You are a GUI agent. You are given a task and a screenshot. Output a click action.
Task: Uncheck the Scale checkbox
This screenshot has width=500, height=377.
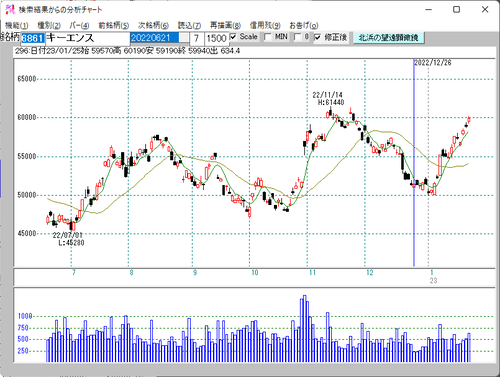pos(233,37)
